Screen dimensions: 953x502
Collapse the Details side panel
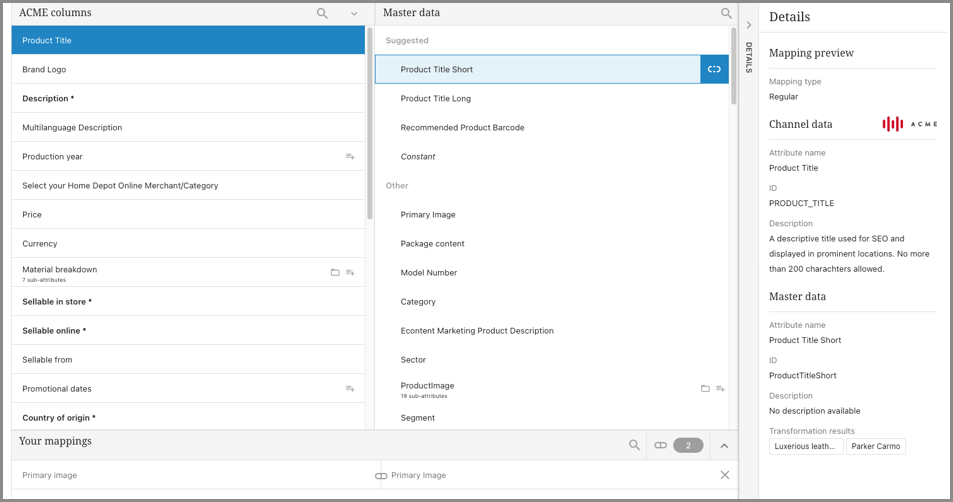[748, 25]
